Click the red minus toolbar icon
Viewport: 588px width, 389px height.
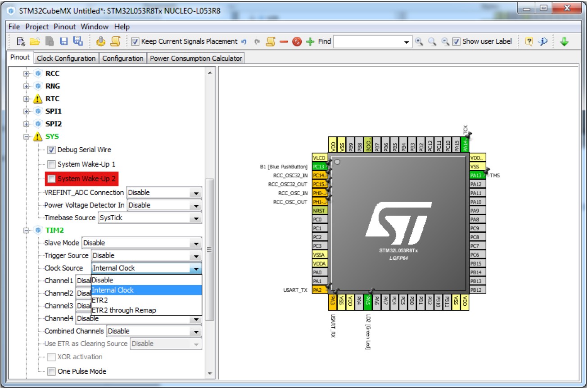284,42
